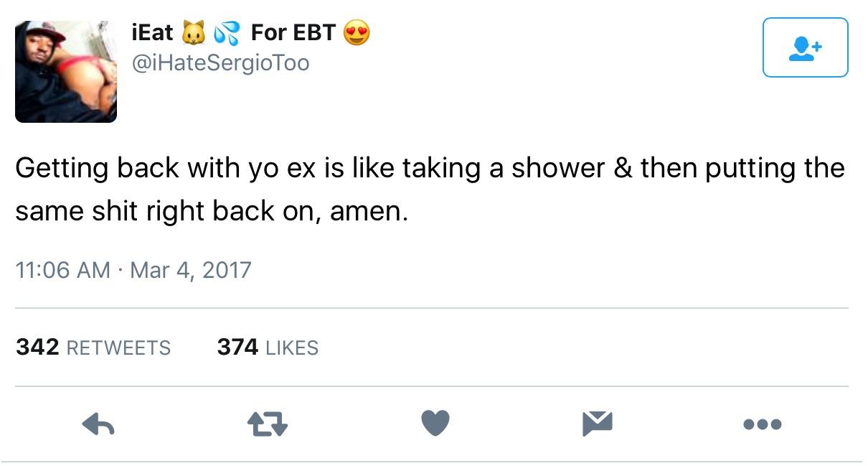Screen dimensions: 868x466
Task: Open the three-dot more options menu
Action: (762, 424)
